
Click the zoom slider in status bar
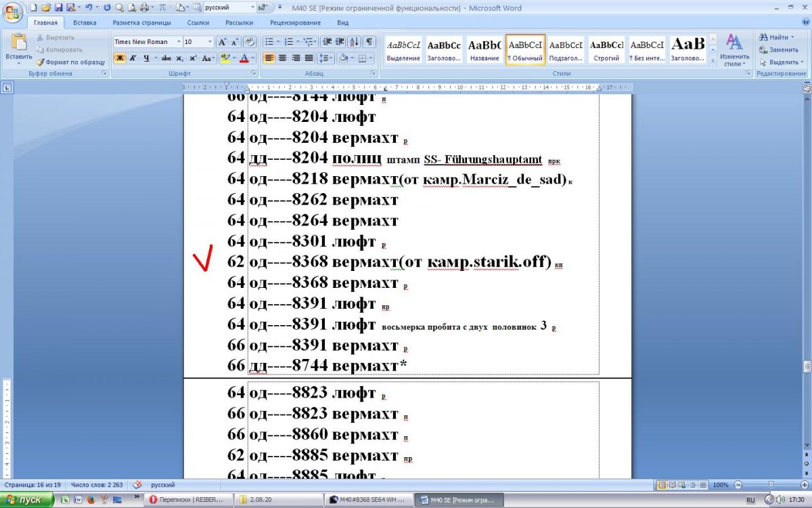[770, 485]
